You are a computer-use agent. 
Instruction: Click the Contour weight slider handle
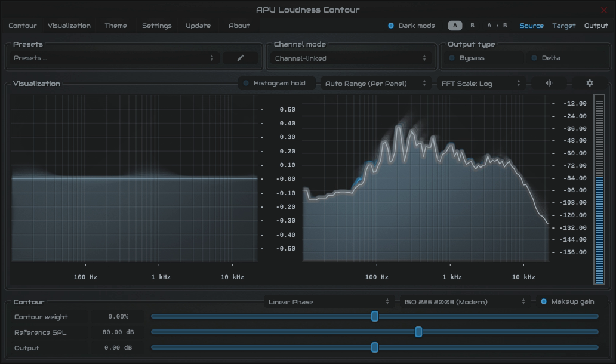pos(375,316)
